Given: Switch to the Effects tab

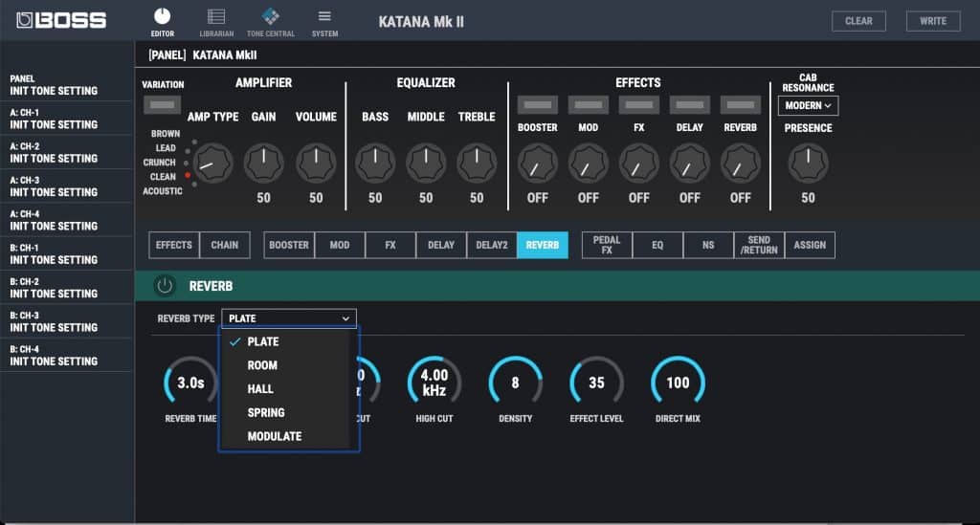Looking at the screenshot, I should [x=174, y=246].
